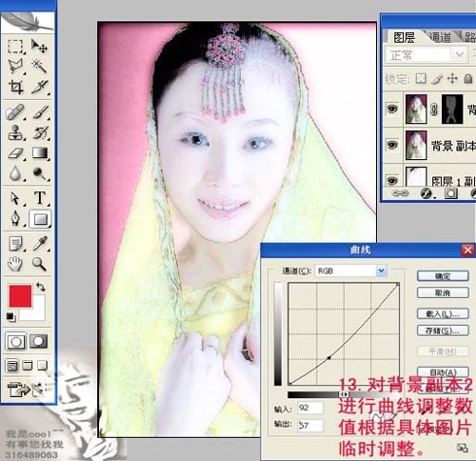Open the 图层 (Layers) tab

pyautogui.click(x=405, y=37)
